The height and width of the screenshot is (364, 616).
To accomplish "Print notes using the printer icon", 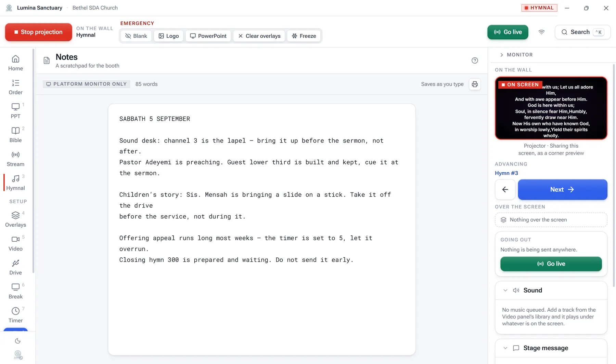I will pyautogui.click(x=475, y=84).
